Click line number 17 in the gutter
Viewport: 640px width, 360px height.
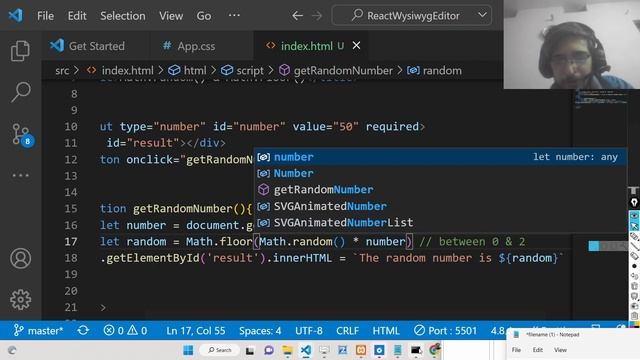[71, 242]
